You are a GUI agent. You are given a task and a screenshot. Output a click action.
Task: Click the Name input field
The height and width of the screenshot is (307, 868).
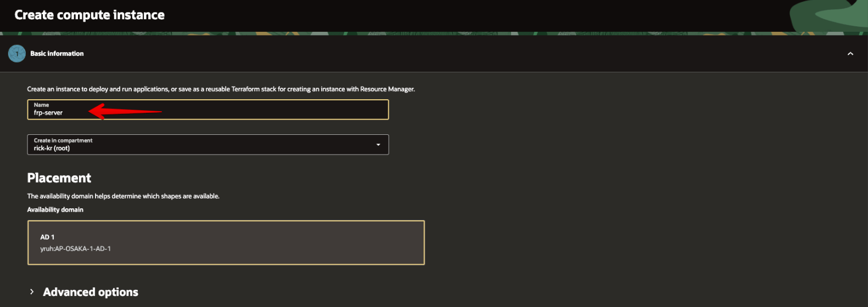[208, 109]
